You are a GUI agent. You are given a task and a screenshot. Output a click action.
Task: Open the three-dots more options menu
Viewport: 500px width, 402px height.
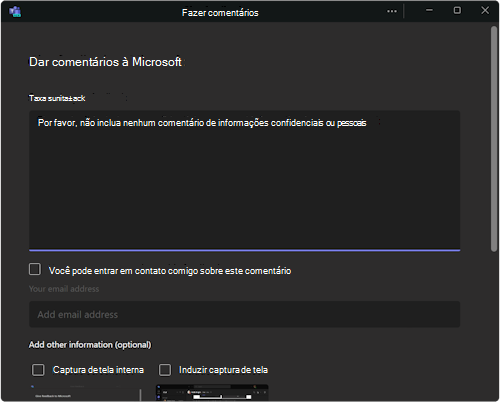[392, 11]
